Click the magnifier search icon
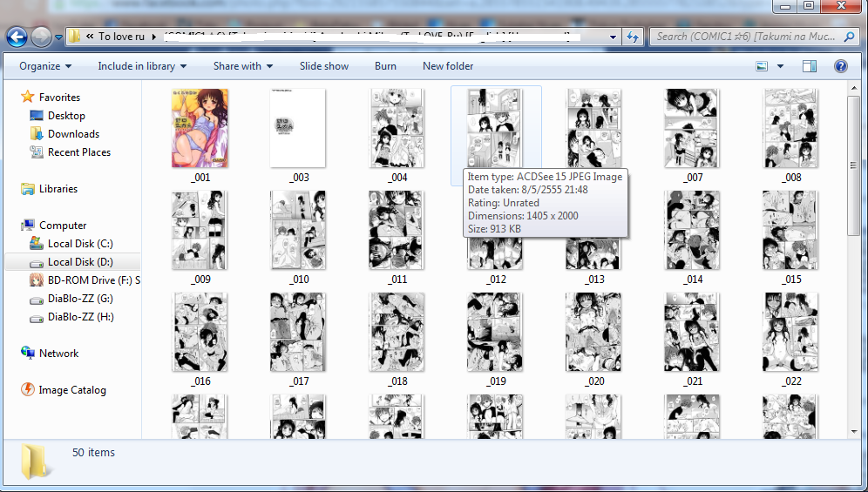Image resolution: width=868 pixels, height=492 pixels. point(849,37)
